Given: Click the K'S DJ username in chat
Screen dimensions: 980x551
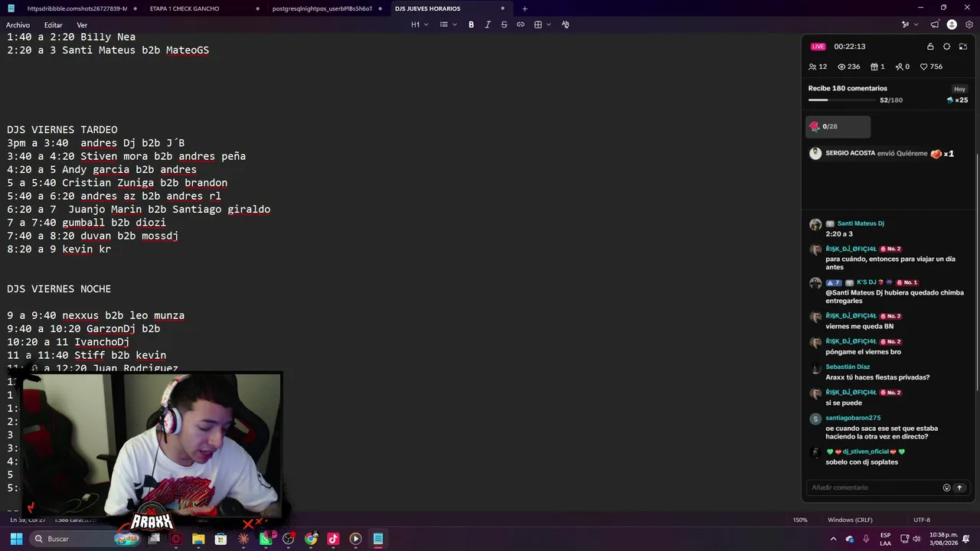Looking at the screenshot, I should (866, 282).
